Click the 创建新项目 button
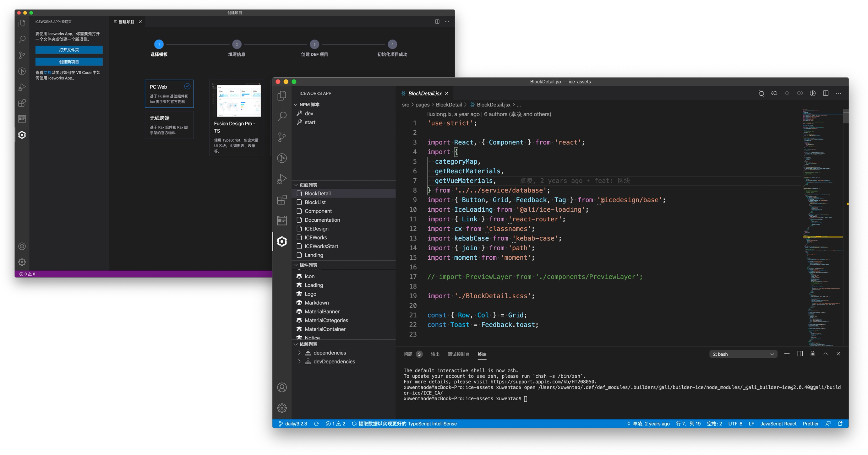 pyautogui.click(x=69, y=62)
